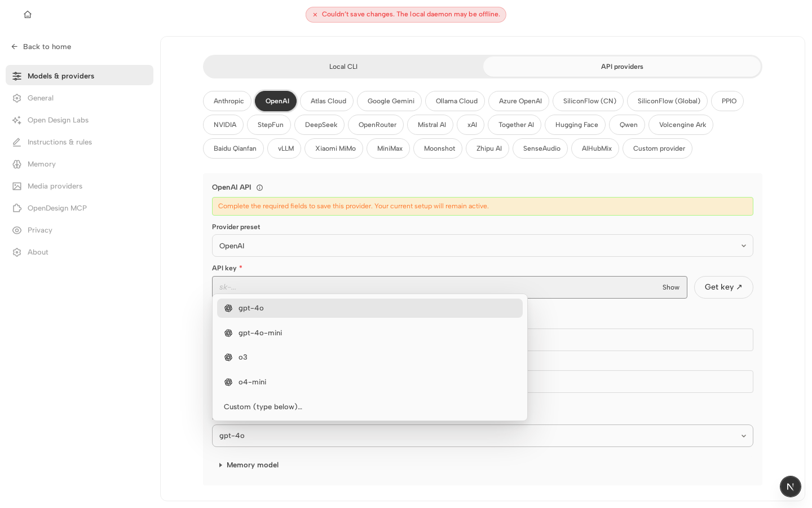Go to Instructions & rules
Screen dimensions: 812x508
click(80, 142)
